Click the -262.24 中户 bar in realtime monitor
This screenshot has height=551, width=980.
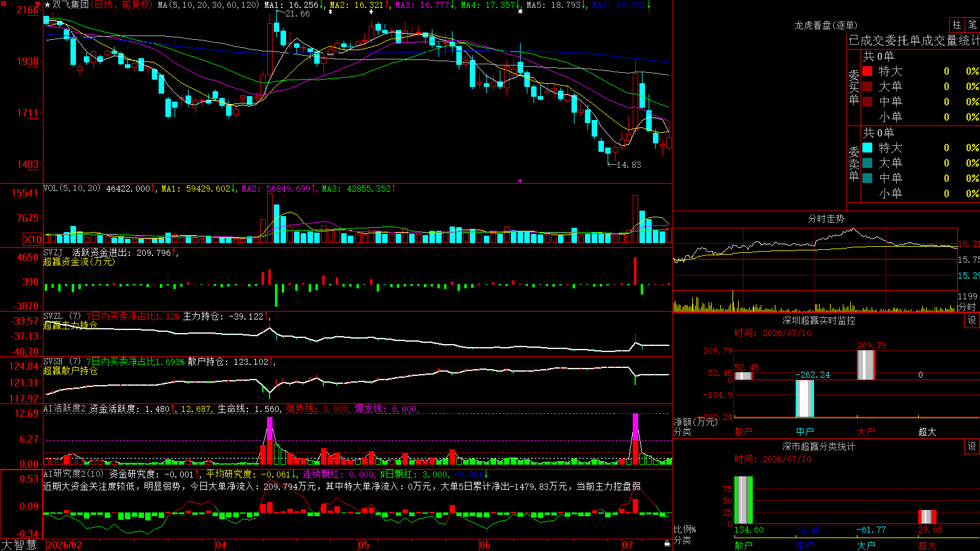coord(805,399)
